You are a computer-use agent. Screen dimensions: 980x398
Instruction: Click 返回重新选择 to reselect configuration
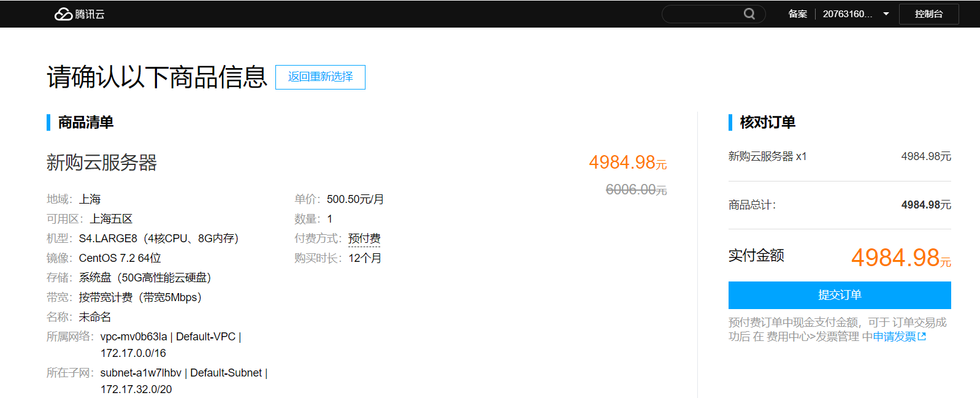click(320, 77)
